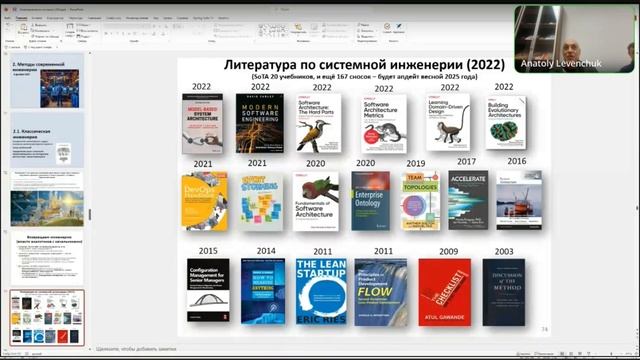Click the Bold formatting icon
640x360 pixels.
click(x=106, y=33)
